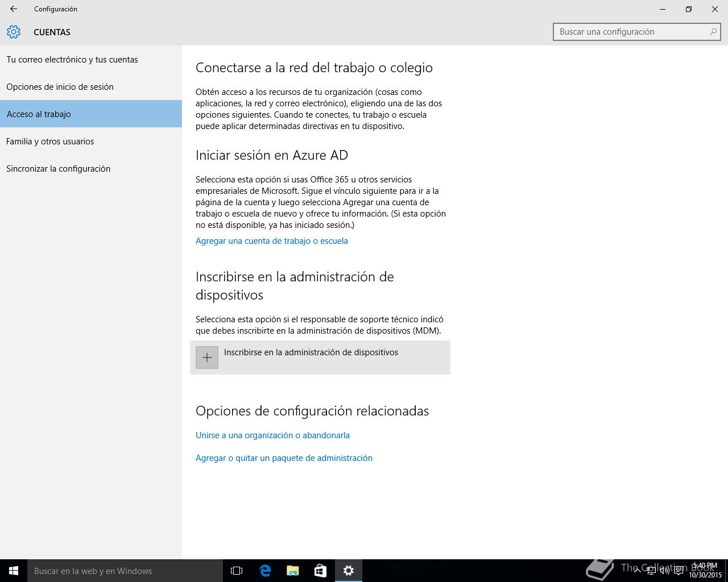Show hidden system tray icons
This screenshot has width=728, height=582.
(637, 571)
